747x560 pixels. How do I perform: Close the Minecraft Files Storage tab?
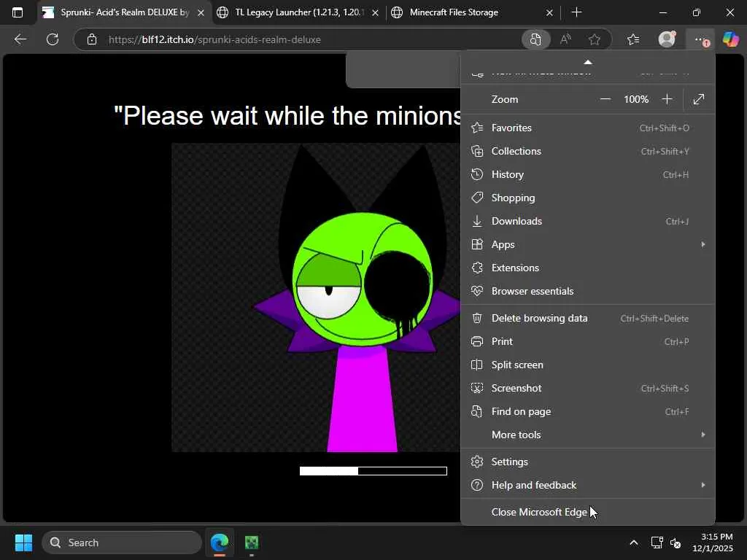coord(549,13)
